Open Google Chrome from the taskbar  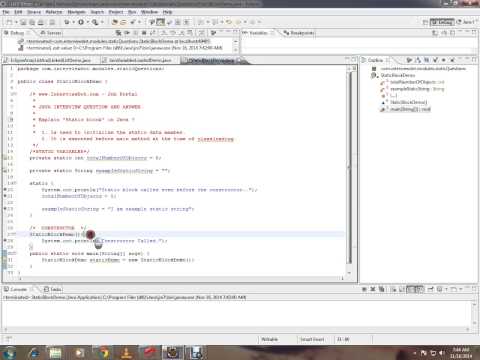click(x=103, y=353)
